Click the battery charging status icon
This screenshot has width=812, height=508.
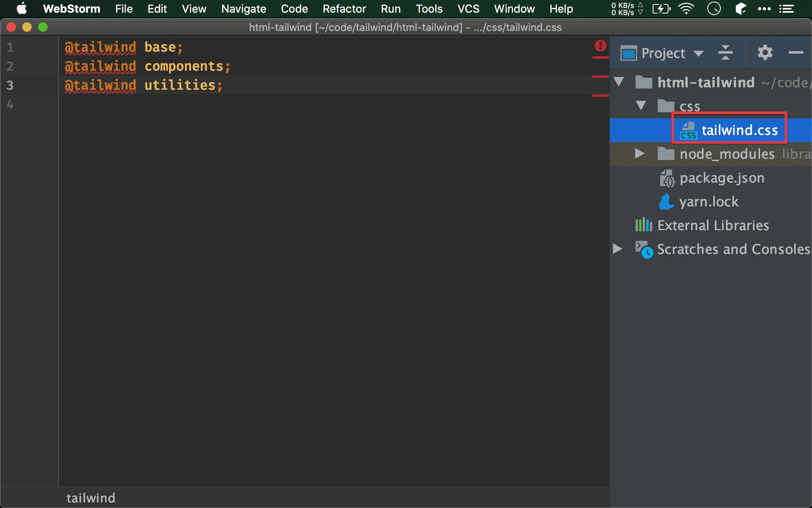click(x=661, y=8)
